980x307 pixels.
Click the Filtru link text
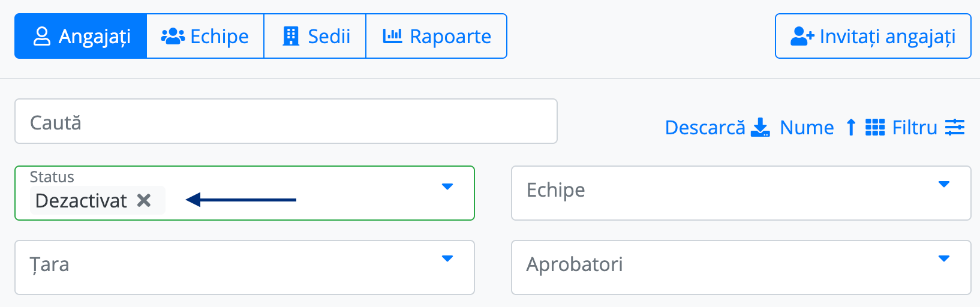pos(915,127)
